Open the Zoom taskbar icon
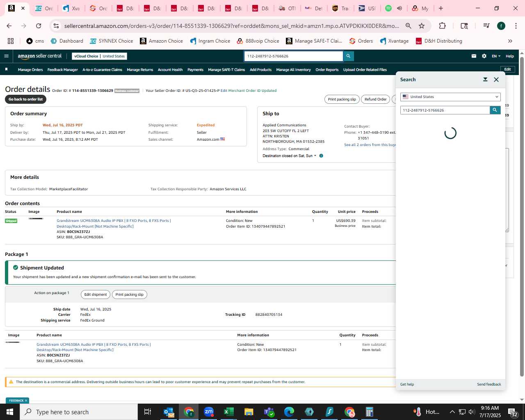525x420 pixels. coord(209,412)
